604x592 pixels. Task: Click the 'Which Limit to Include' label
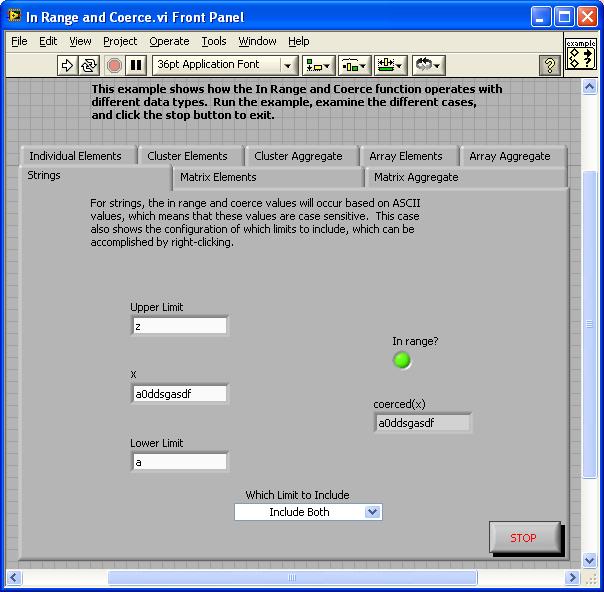point(297,495)
